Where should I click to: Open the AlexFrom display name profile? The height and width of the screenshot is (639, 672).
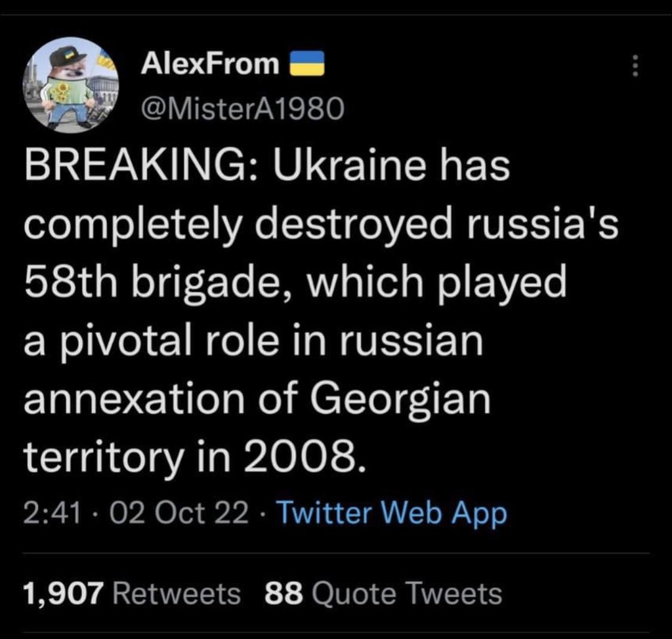[x=210, y=64]
